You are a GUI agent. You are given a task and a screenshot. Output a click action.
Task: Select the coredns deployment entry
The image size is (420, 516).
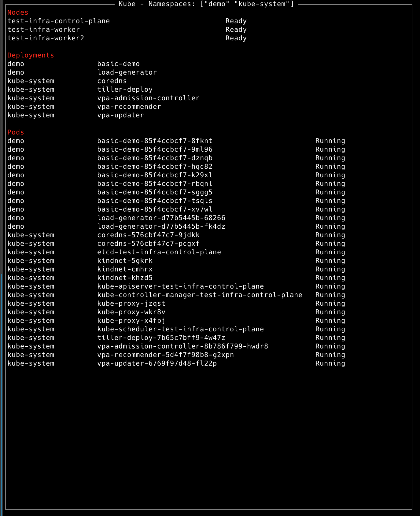[112, 81]
